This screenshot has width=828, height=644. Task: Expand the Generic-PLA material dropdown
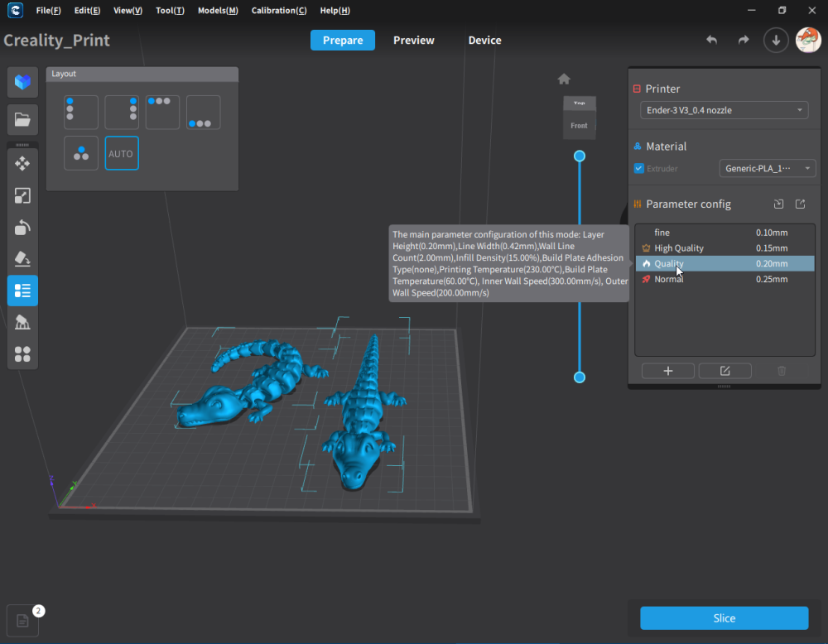click(x=768, y=169)
